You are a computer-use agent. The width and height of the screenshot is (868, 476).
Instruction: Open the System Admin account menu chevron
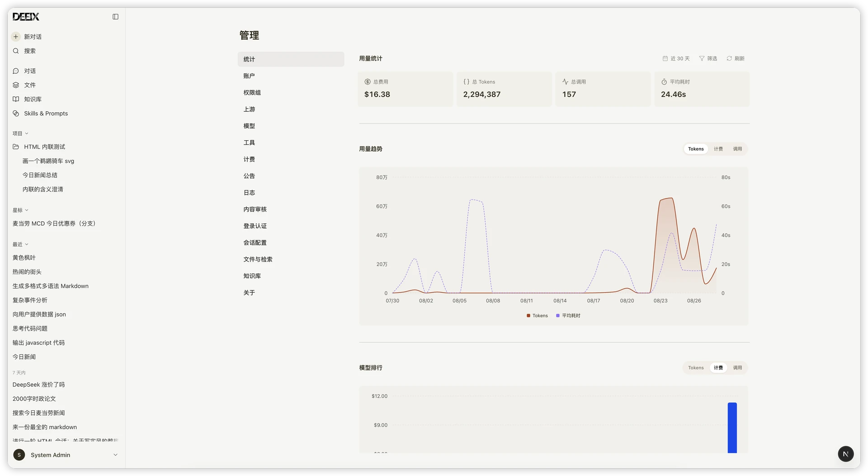click(115, 455)
